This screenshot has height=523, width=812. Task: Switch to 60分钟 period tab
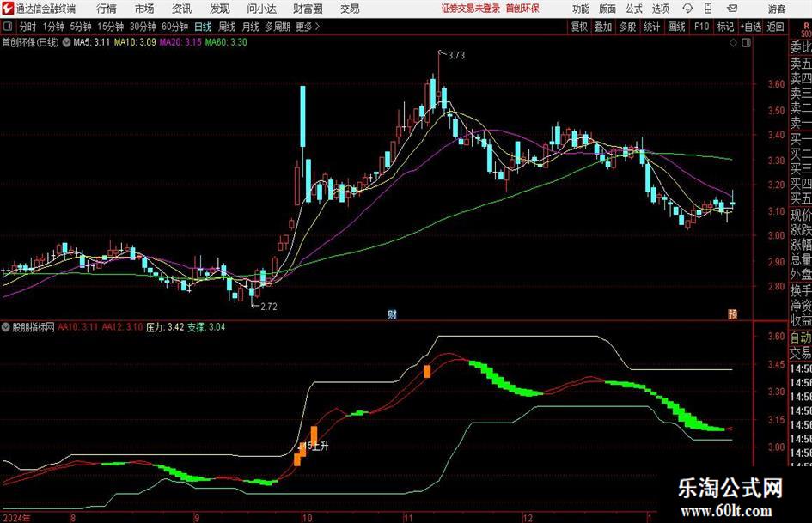pos(174,27)
